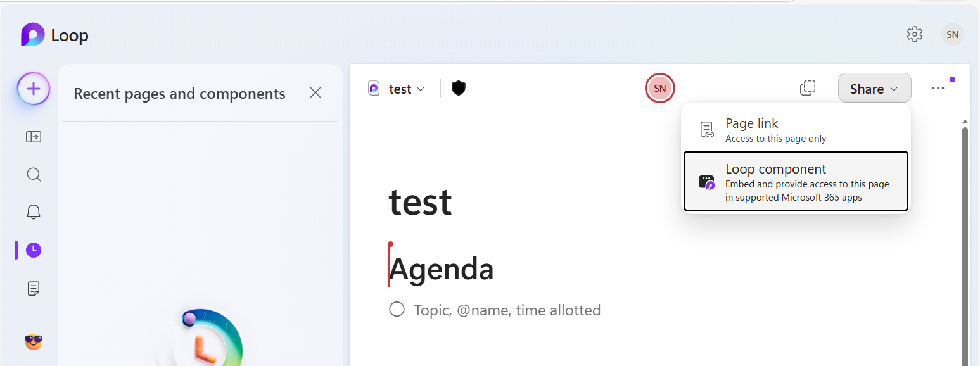
Task: Expand the test page title dropdown
Action: (406, 89)
